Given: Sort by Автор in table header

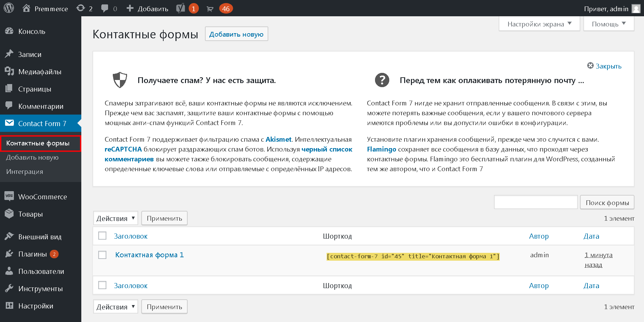Looking at the screenshot, I should coord(539,236).
